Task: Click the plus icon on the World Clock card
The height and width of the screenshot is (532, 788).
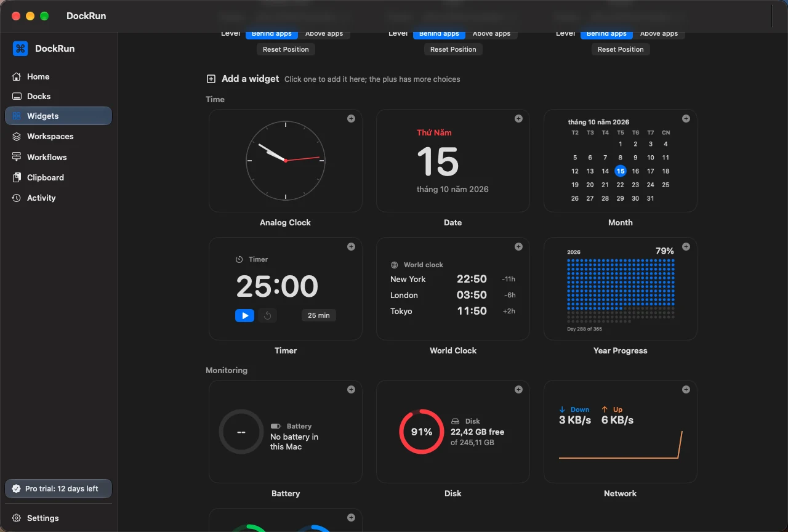Action: 518,247
